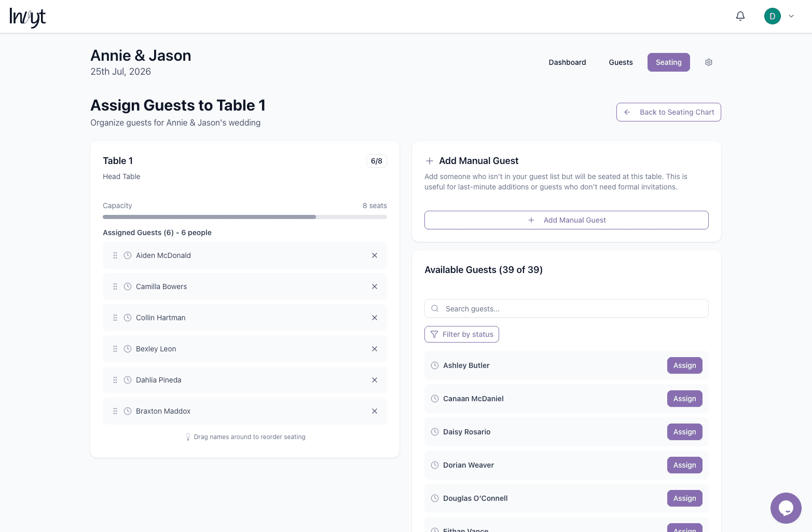812x532 pixels.
Task: Open the Filter by status dropdown
Action: coord(462,334)
